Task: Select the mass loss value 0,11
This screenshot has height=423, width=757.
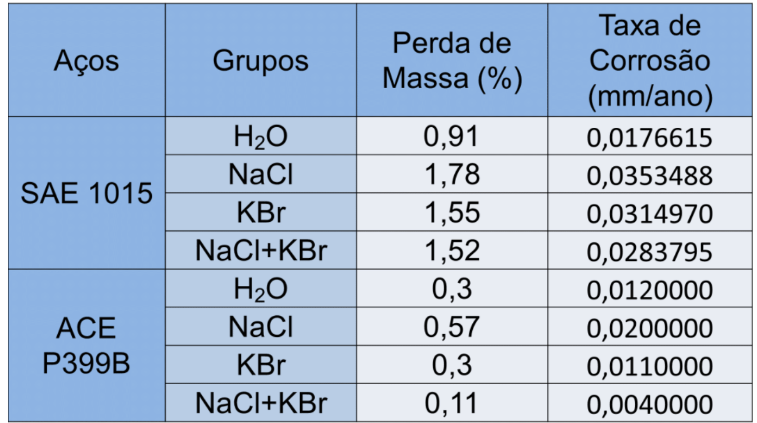Action: pos(452,403)
